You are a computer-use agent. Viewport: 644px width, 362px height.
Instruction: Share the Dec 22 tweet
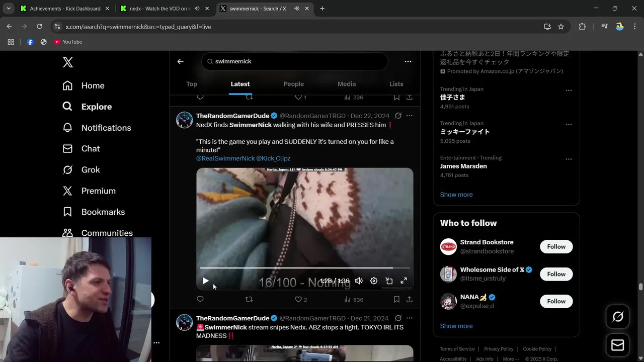(410, 299)
